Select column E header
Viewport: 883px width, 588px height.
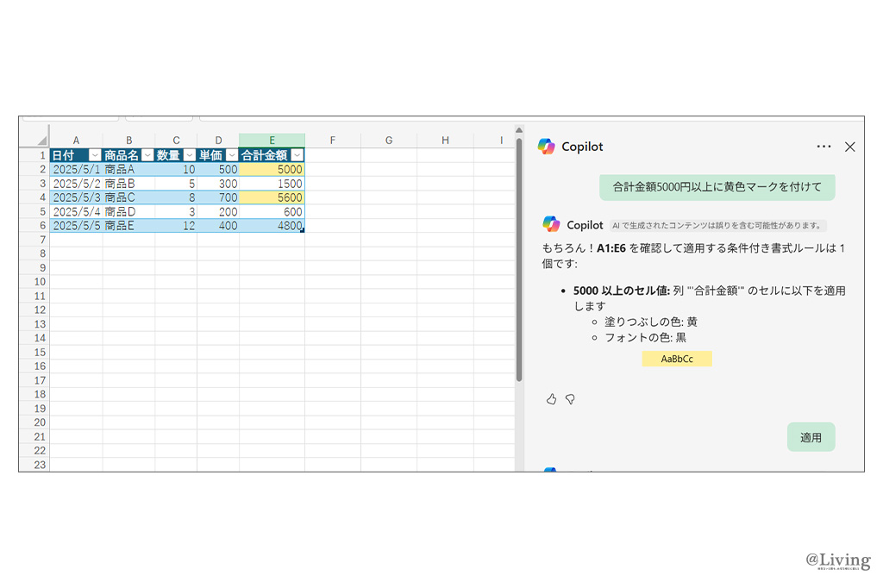(272, 141)
